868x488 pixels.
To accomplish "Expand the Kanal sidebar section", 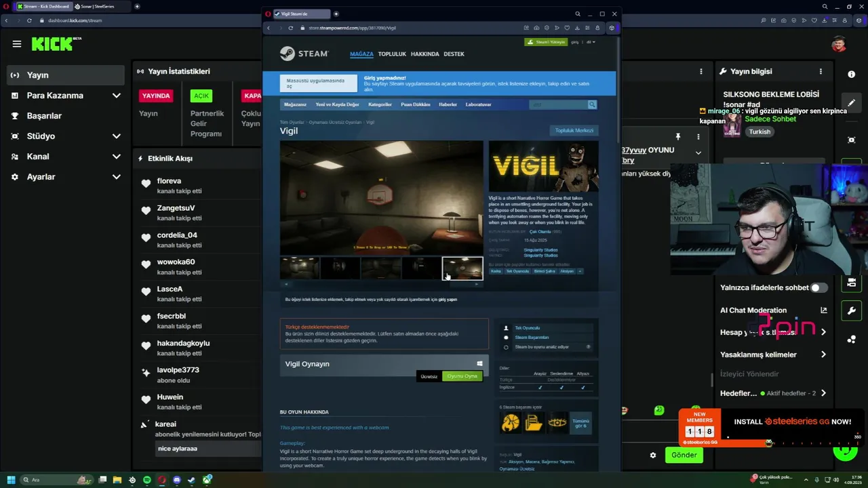I will click(x=117, y=157).
